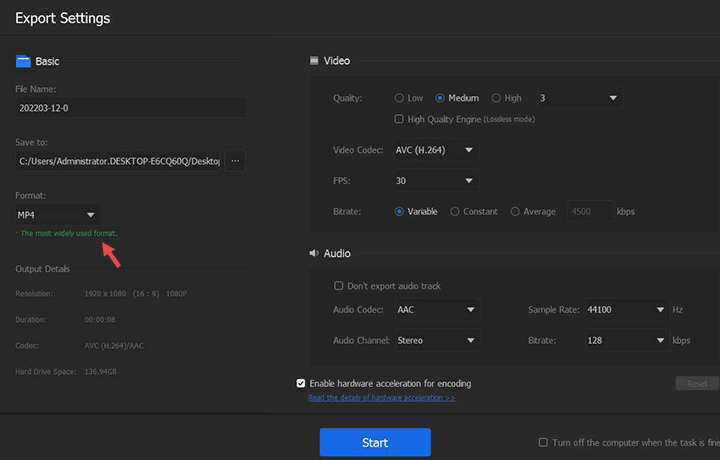720x460 pixels.
Task: Open the MP4 Format dropdown
Action: click(57, 215)
